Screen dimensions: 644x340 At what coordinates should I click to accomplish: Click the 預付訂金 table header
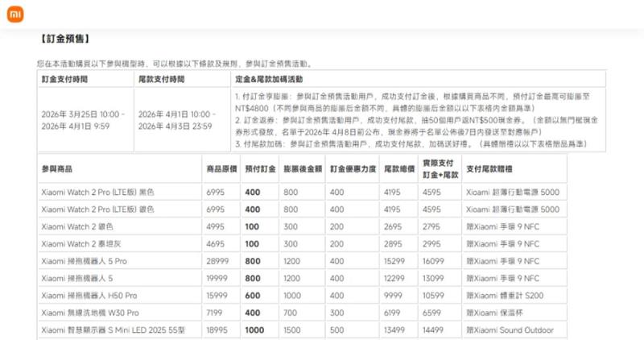pos(260,169)
